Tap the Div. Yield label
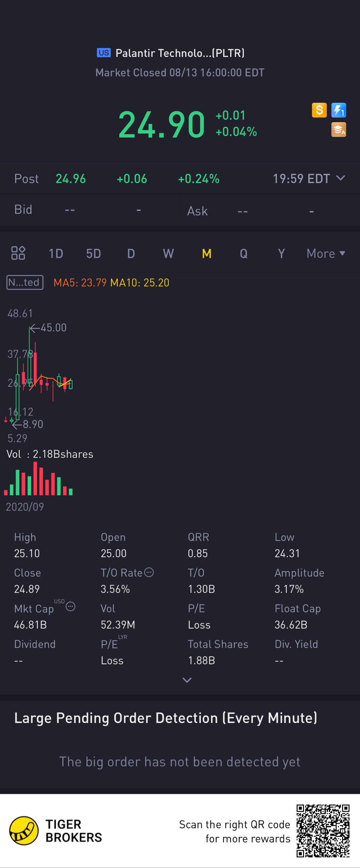360x868 pixels. tap(296, 644)
